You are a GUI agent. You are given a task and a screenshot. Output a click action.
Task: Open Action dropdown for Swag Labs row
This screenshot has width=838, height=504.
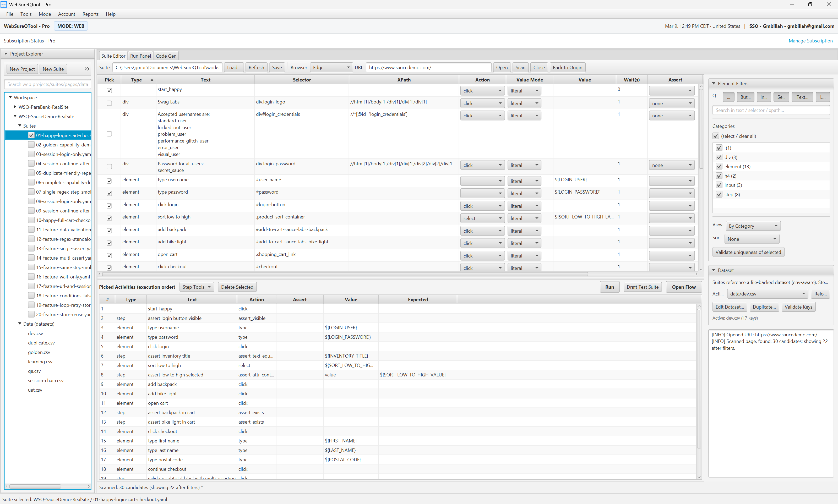[482, 103]
